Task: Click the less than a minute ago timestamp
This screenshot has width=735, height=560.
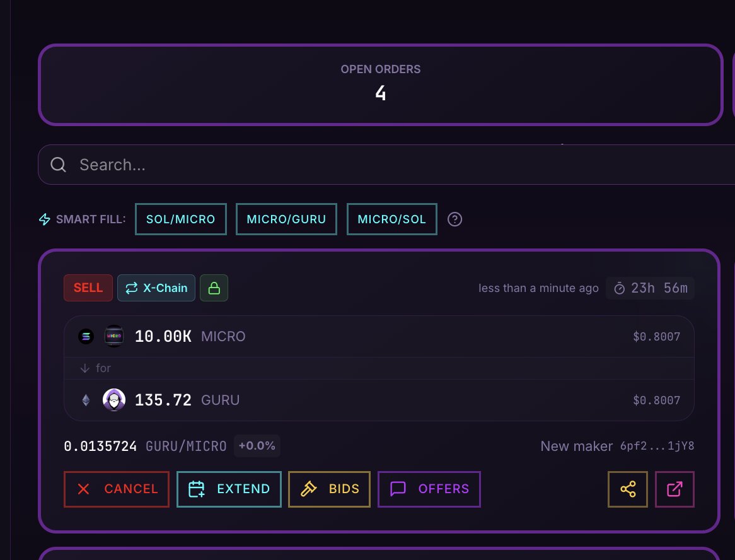Action: click(x=538, y=288)
